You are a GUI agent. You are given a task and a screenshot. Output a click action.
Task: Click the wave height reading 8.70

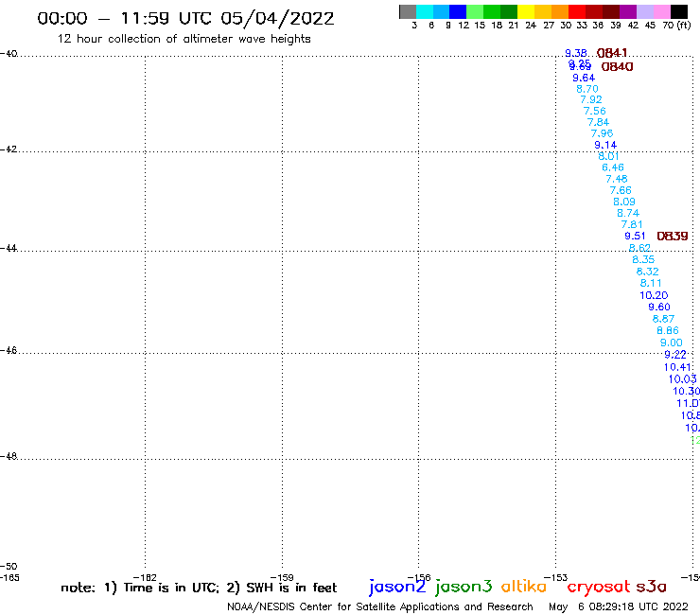587,89
